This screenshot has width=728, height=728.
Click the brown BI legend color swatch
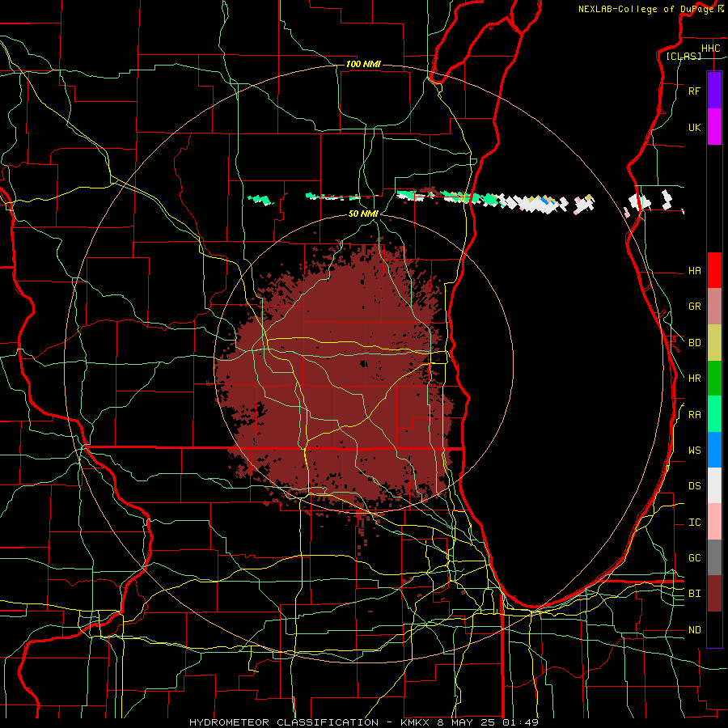(x=714, y=594)
